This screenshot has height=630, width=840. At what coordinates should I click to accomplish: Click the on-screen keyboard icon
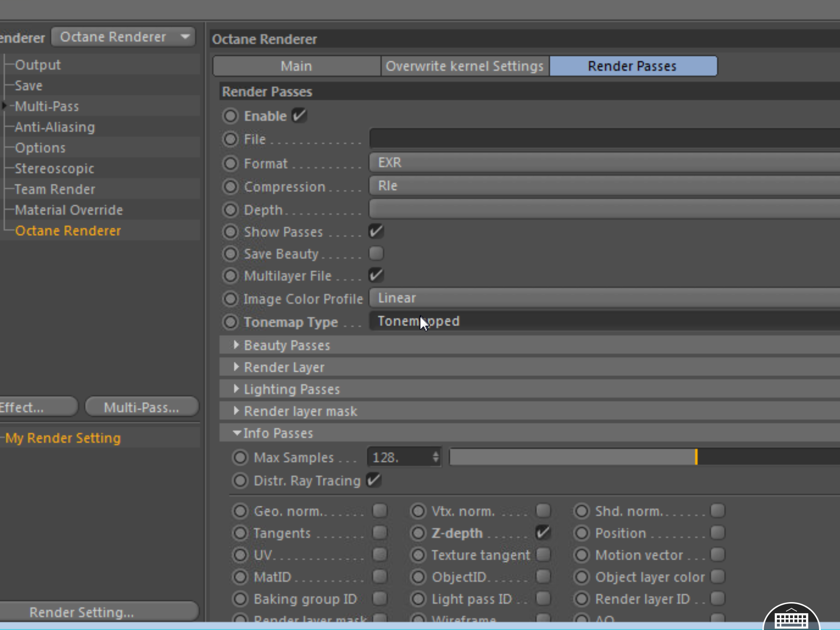click(x=791, y=619)
